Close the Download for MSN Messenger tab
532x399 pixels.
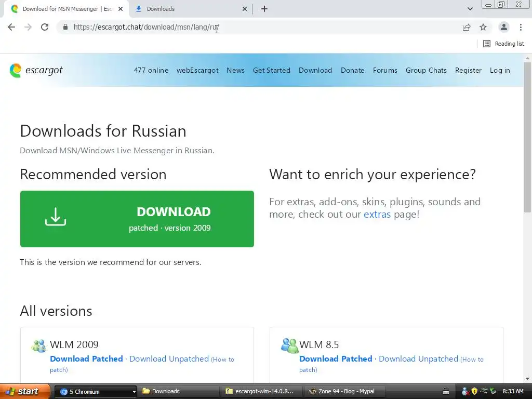tap(121, 9)
